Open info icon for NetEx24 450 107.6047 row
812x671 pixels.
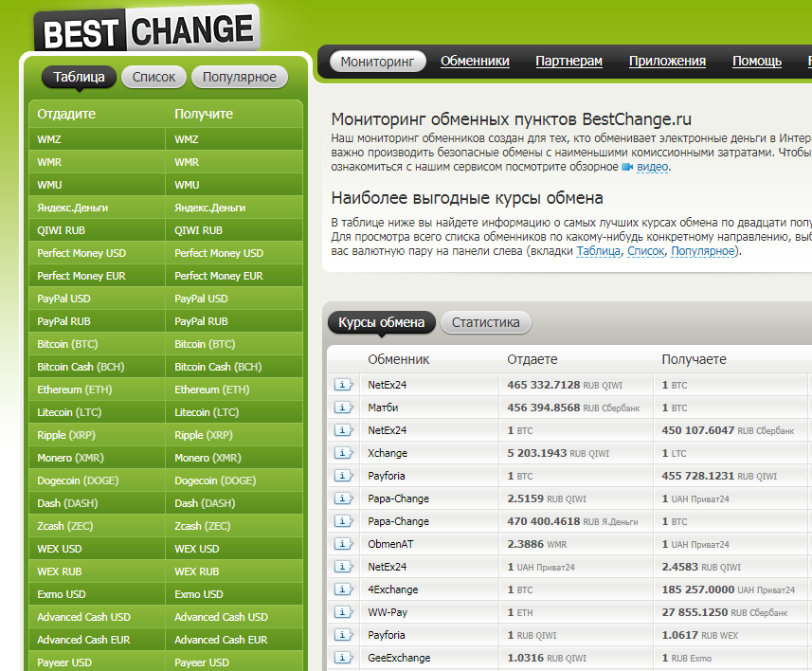tap(343, 430)
